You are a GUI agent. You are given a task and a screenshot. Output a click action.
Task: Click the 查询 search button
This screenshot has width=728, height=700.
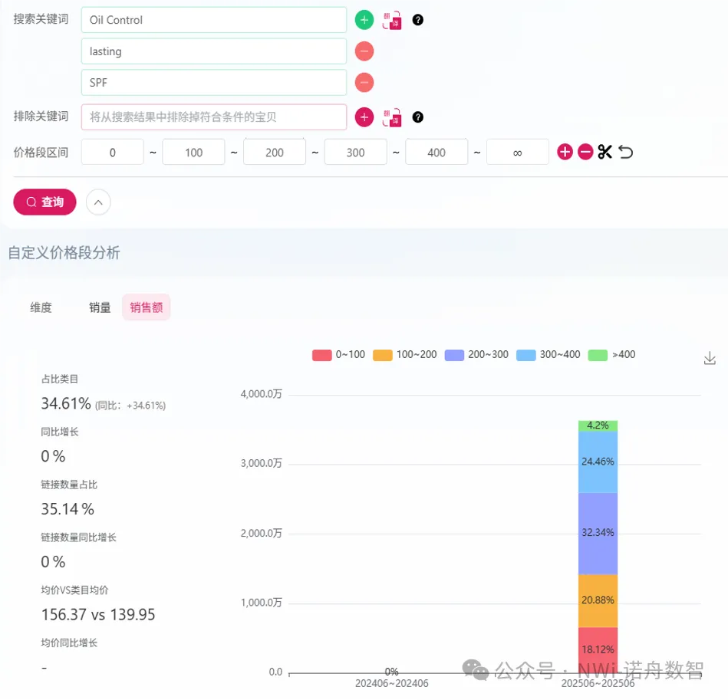click(x=44, y=202)
